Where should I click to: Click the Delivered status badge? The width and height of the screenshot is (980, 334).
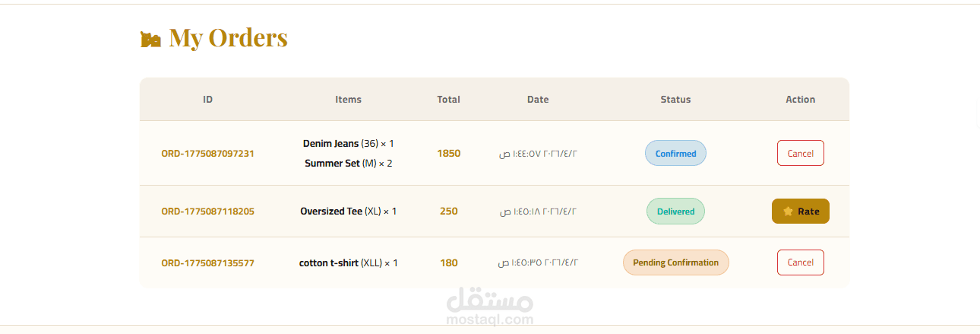(x=675, y=212)
